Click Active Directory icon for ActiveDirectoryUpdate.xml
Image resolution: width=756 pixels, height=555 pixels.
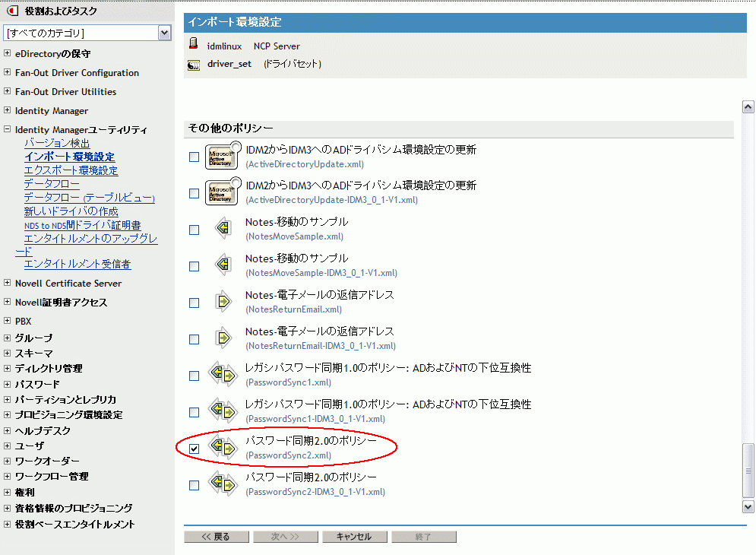(x=223, y=155)
